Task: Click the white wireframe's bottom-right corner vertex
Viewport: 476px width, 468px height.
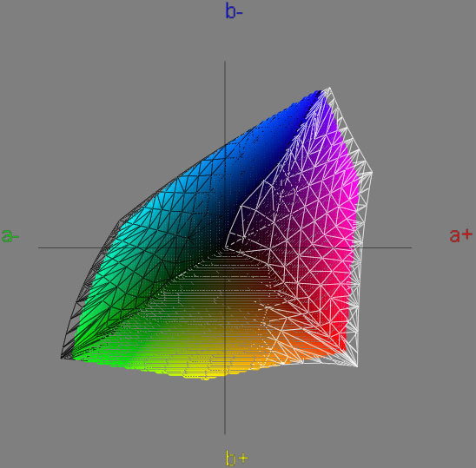Action: pos(357,366)
